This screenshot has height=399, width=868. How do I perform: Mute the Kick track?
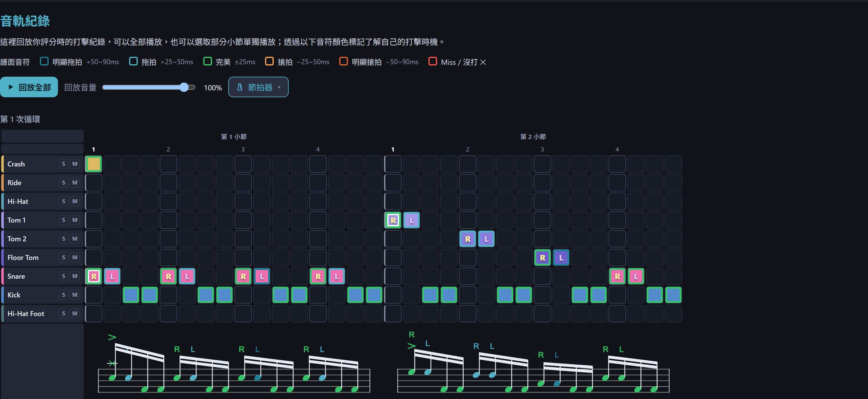[x=75, y=295]
